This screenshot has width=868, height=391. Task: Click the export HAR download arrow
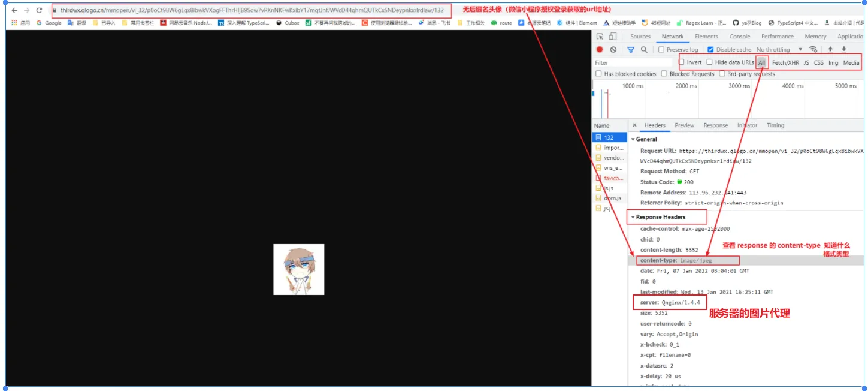(x=844, y=50)
